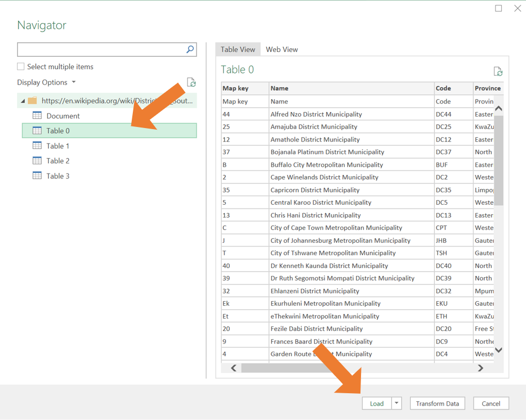Click the Load button
This screenshot has height=420, width=526.
377,403
